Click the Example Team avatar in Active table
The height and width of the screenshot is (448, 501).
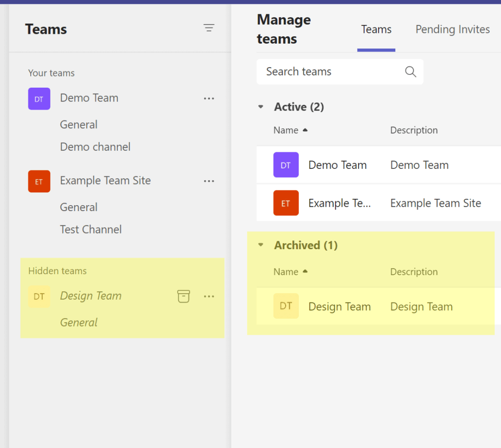(286, 203)
